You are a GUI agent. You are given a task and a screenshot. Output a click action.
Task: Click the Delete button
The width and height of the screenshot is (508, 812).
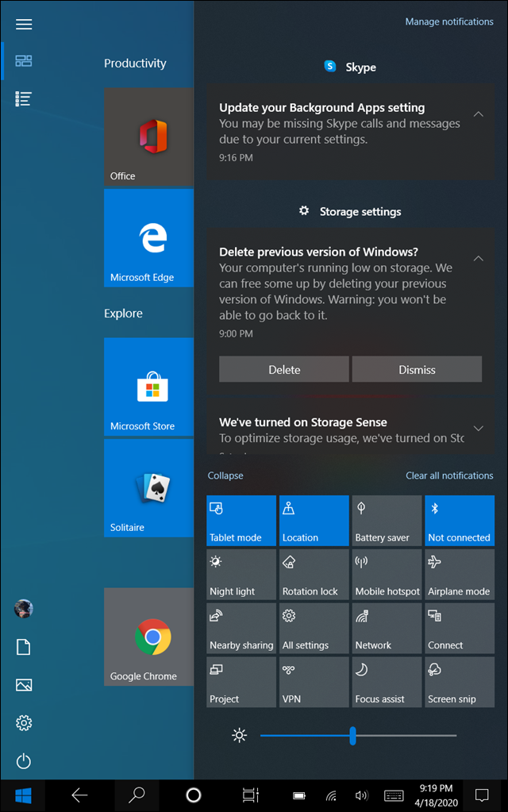[284, 369]
